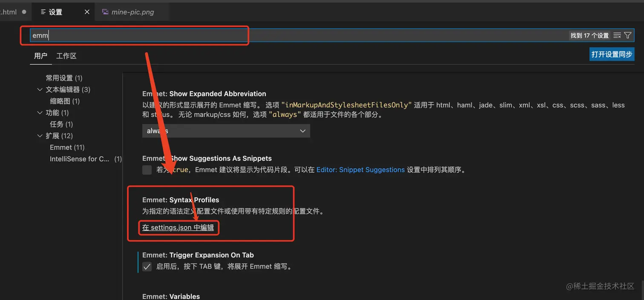Click the Emmet: Syntax Profiles heading
The height and width of the screenshot is (300, 644).
click(x=181, y=200)
